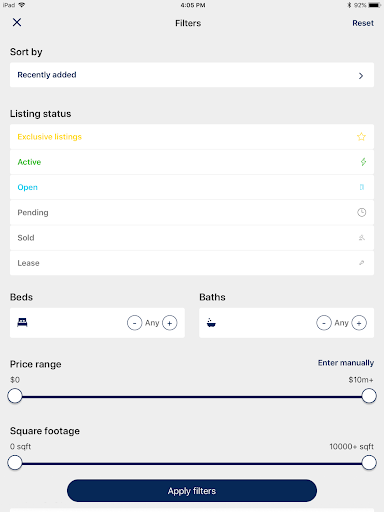
Task: Close the Filters panel with X icon
Action: click(x=17, y=22)
